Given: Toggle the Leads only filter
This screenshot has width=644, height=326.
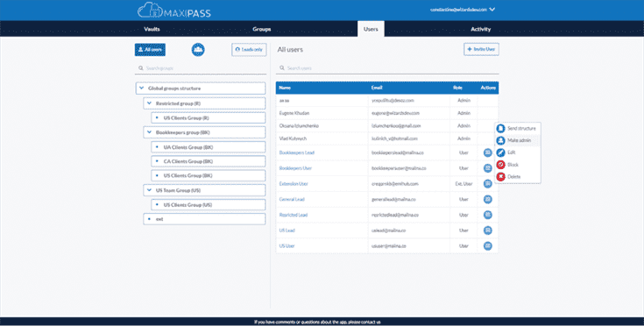Looking at the screenshot, I should (x=249, y=50).
